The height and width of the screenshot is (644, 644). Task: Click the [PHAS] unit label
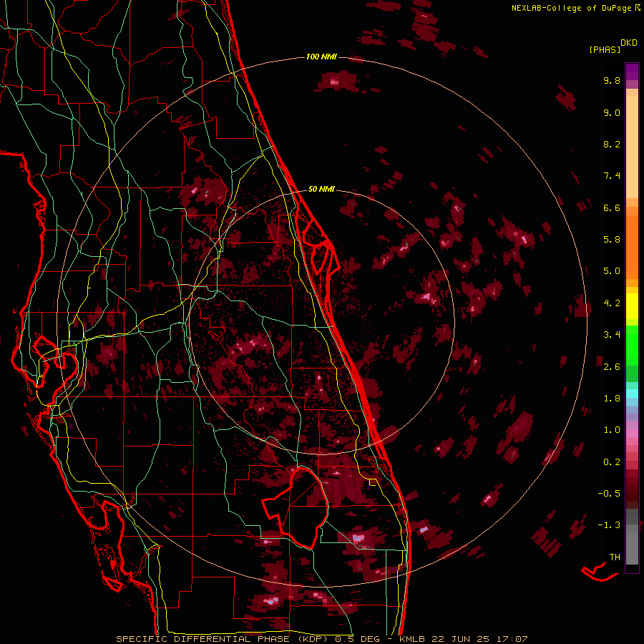click(x=605, y=49)
